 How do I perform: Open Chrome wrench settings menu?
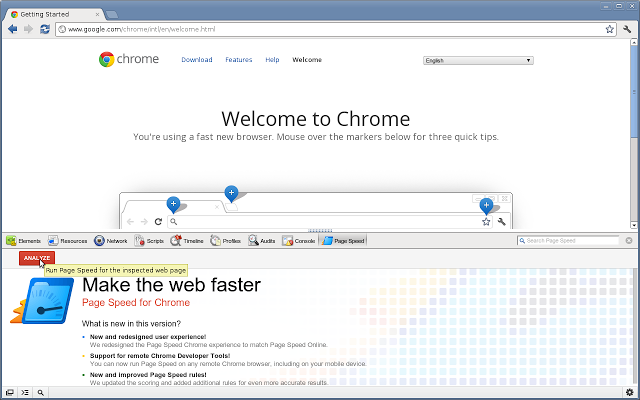(x=627, y=29)
